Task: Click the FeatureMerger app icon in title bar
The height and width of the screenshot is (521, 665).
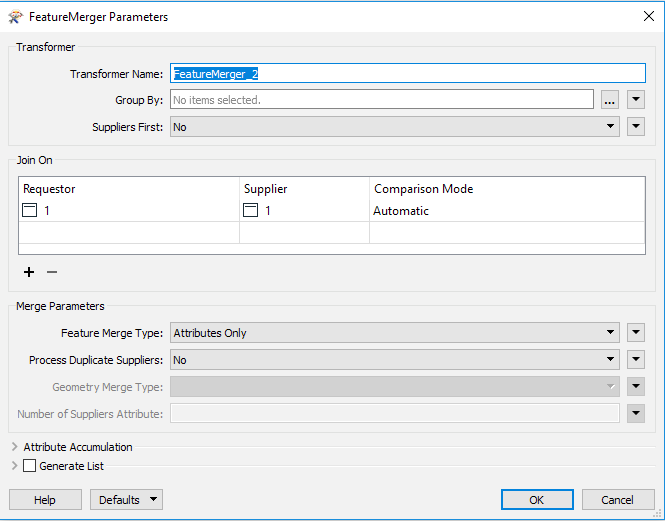Action: click(15, 17)
